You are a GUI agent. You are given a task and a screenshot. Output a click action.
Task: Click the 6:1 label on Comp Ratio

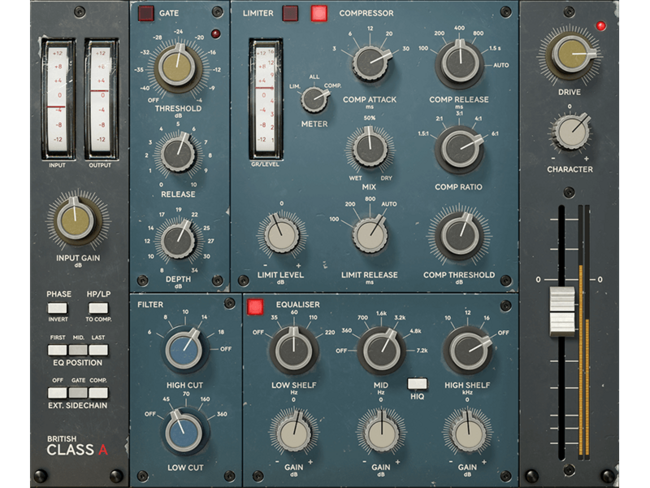[495, 134]
